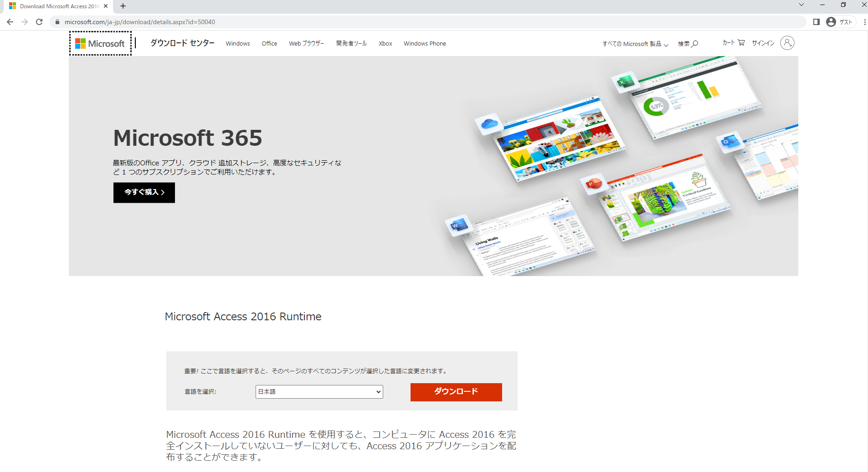Open the Web ブラウザー menu item

coord(306,44)
